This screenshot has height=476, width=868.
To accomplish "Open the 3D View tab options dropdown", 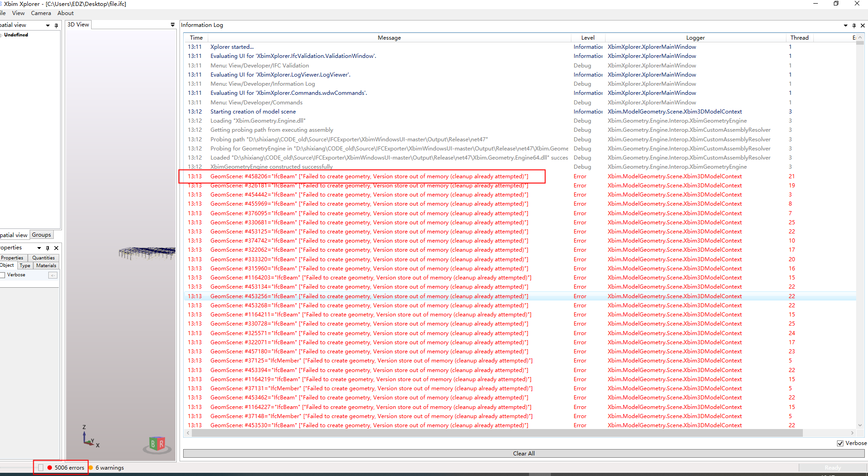I will pos(172,25).
